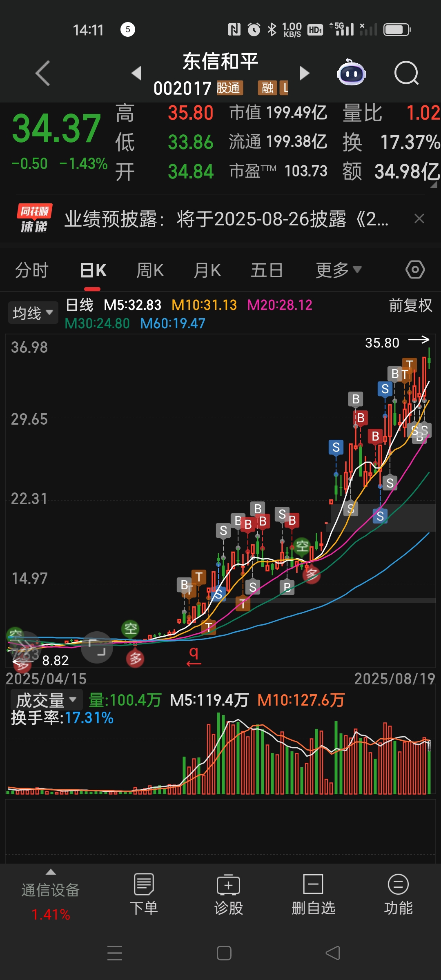The height and width of the screenshot is (980, 441).
Task: Close the 同花顺速递 news banner
Action: tap(419, 219)
